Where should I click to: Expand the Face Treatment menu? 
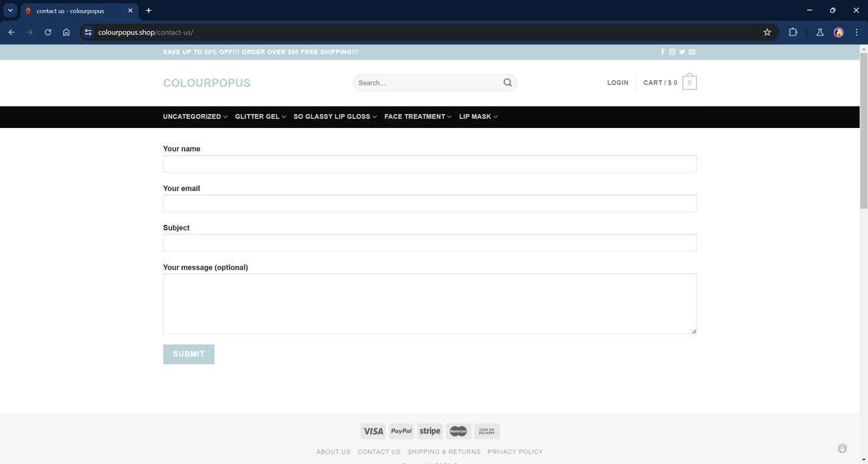pos(418,117)
